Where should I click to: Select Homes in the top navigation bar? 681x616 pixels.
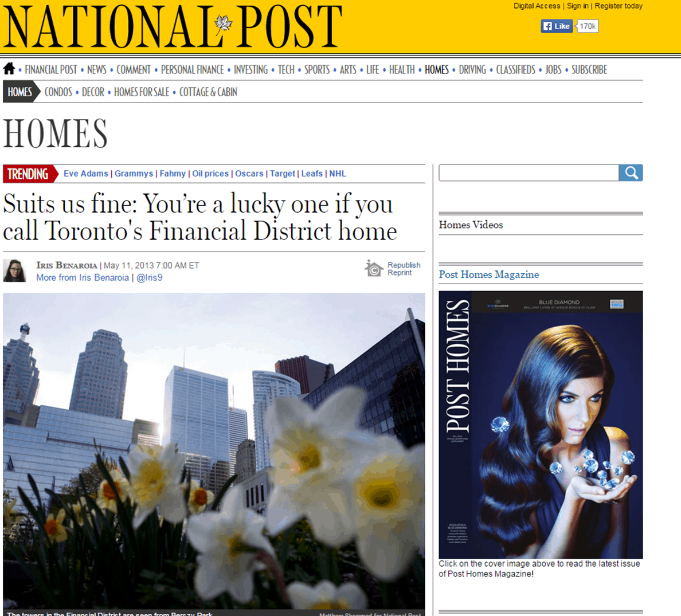coord(436,69)
